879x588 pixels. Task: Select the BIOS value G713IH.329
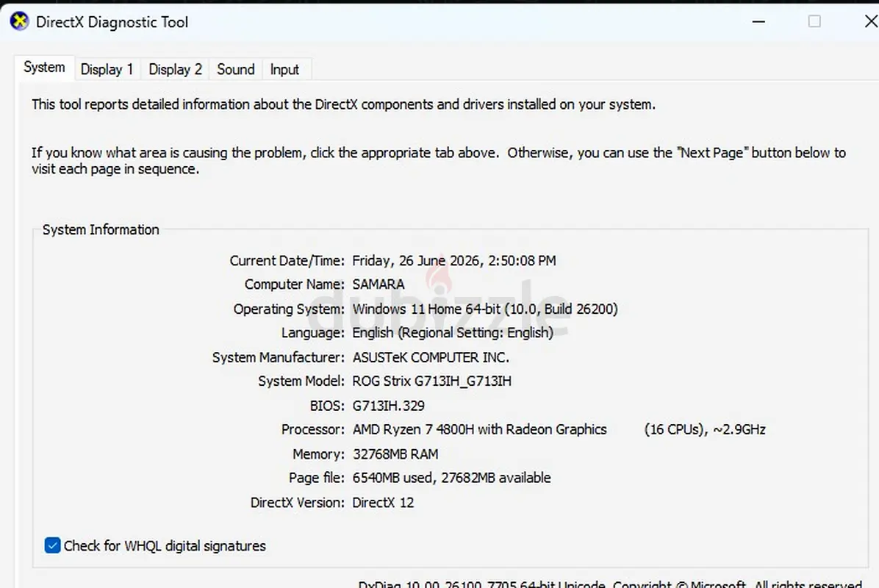click(x=389, y=406)
